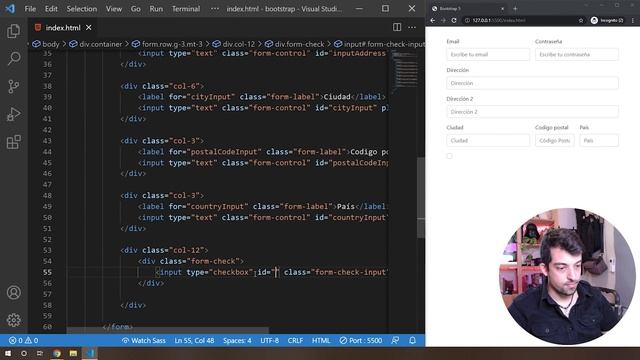Open the Edit menu
The image size is (640, 360).
point(51,9)
